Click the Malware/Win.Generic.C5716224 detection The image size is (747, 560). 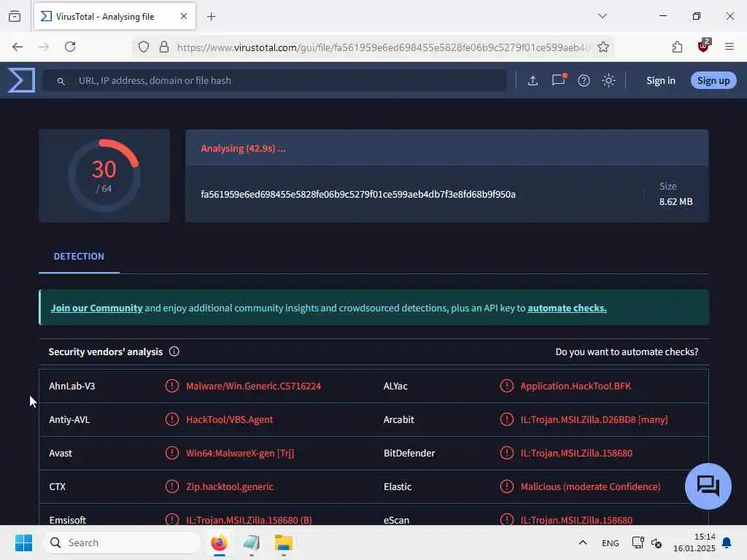253,386
